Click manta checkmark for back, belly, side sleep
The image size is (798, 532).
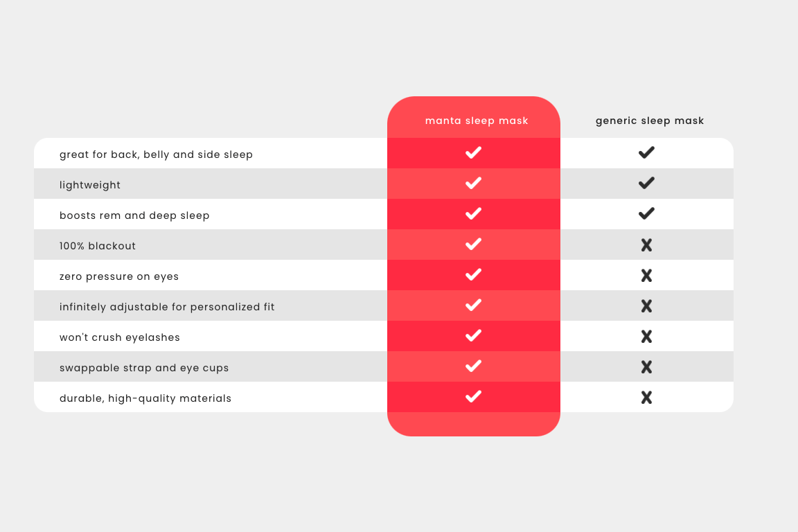pos(473,152)
